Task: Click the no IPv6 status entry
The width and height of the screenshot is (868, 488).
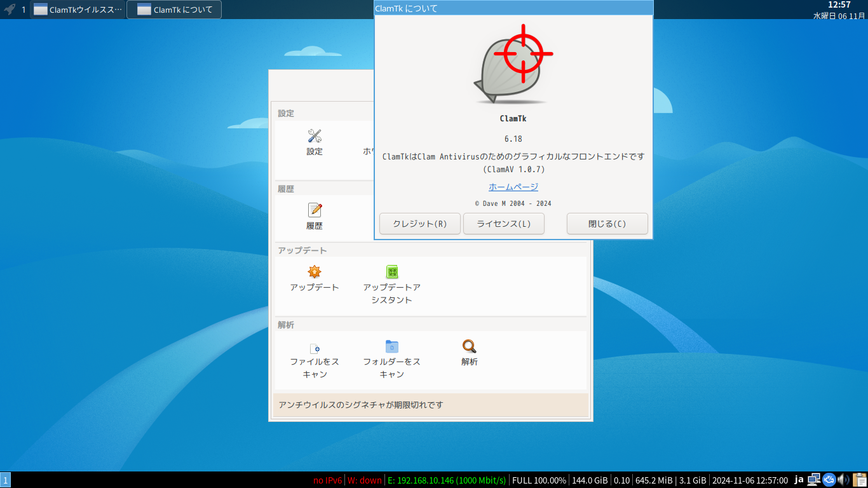Action: click(328, 480)
